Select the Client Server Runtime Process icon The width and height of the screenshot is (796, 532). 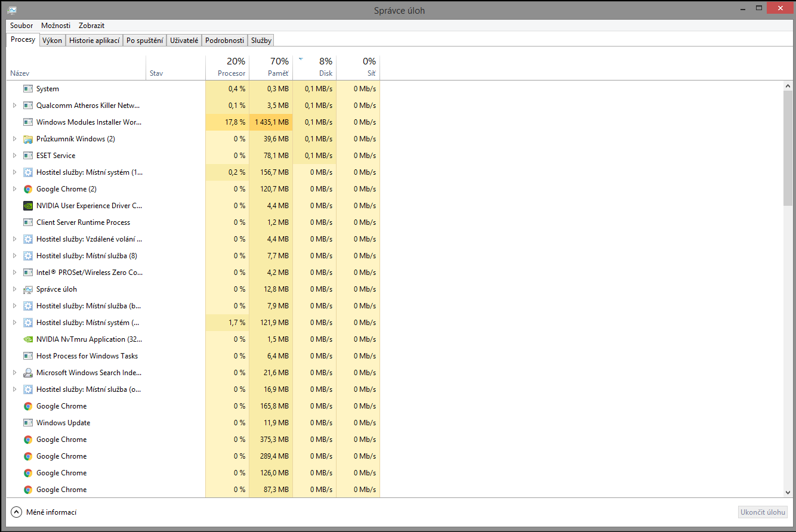pyautogui.click(x=27, y=222)
